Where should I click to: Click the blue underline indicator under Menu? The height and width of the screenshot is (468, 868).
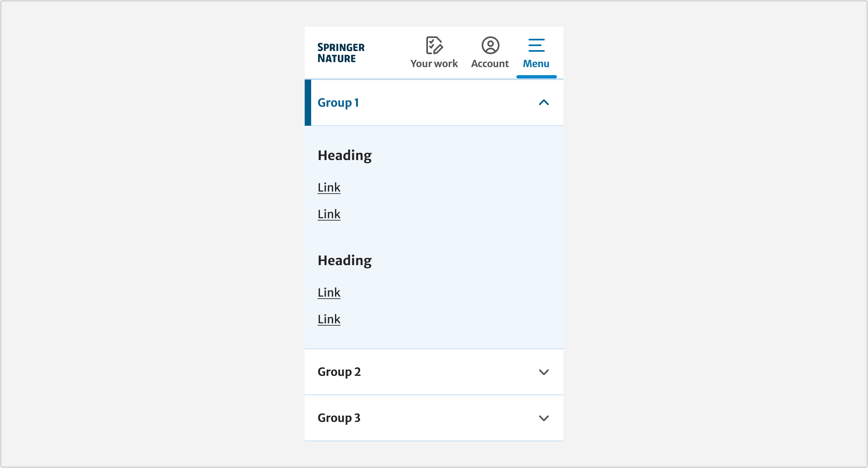pos(536,76)
